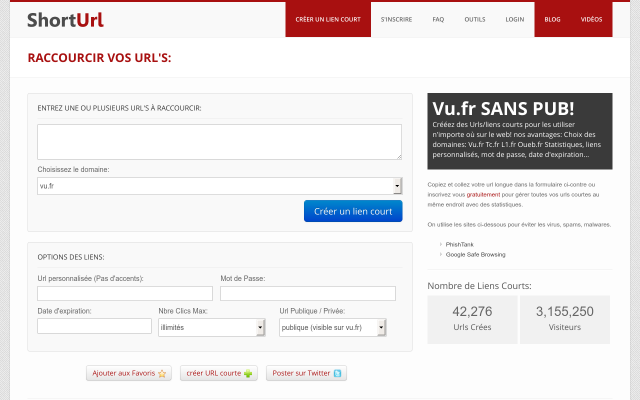
Task: Click the 3,155,250 Visiteurs counter
Action: 564,319
